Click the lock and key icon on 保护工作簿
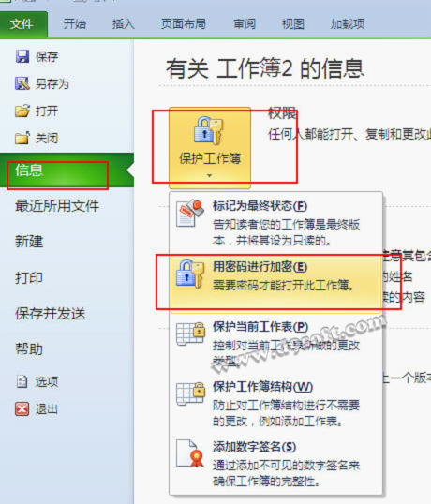The height and width of the screenshot is (504, 431). [209, 131]
